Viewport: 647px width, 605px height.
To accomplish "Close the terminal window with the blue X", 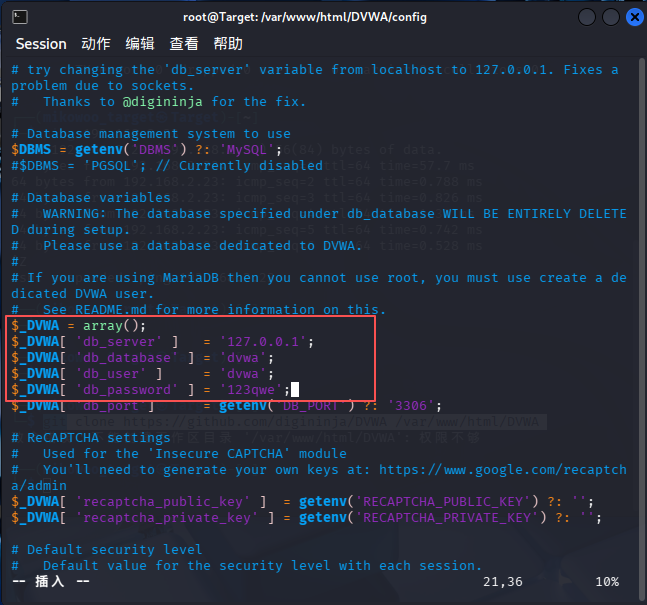I will point(635,17).
